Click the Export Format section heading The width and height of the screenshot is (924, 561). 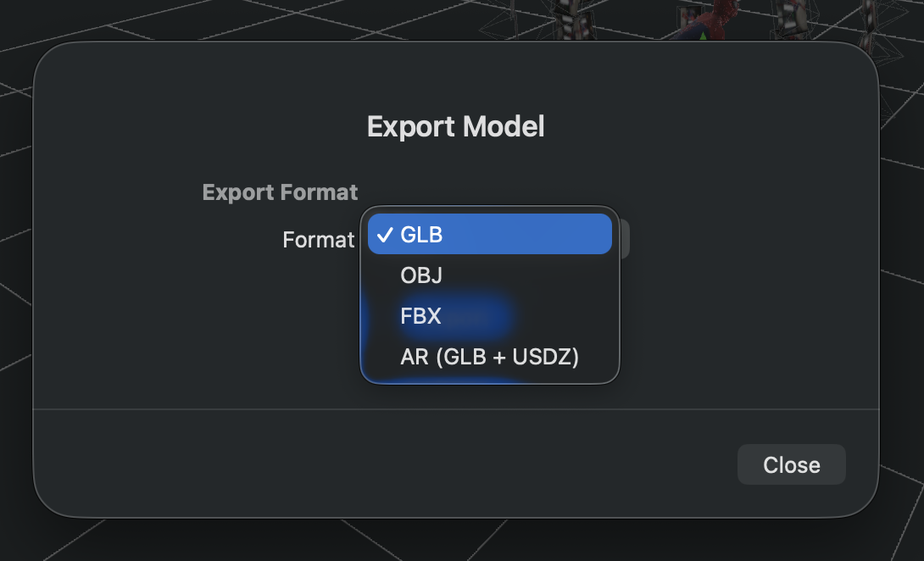[x=279, y=192]
